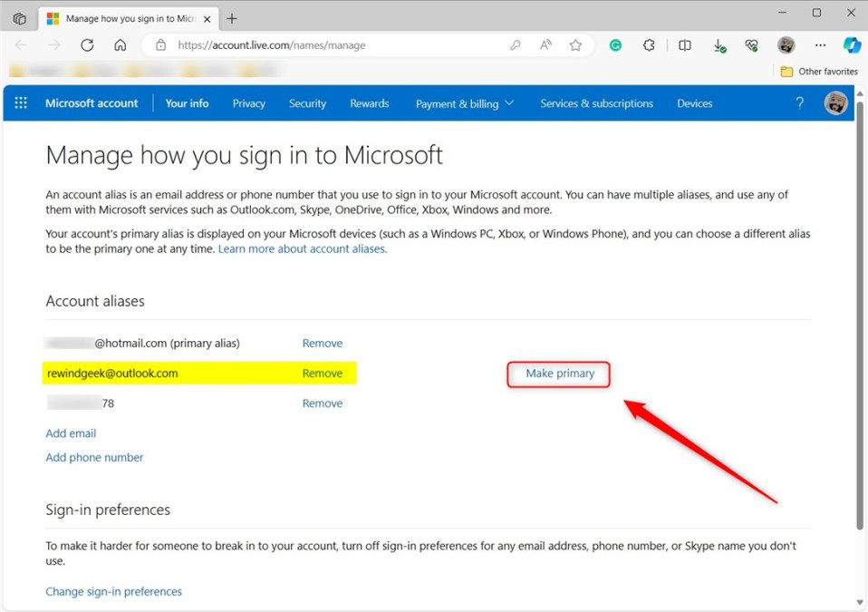Open the Microsoft apps launcher grid

tap(21, 103)
